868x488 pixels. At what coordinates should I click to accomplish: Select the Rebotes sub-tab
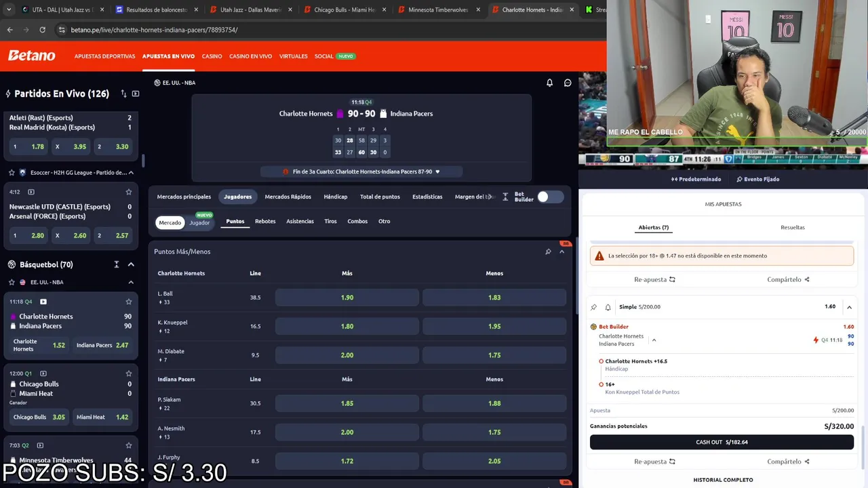(265, 221)
